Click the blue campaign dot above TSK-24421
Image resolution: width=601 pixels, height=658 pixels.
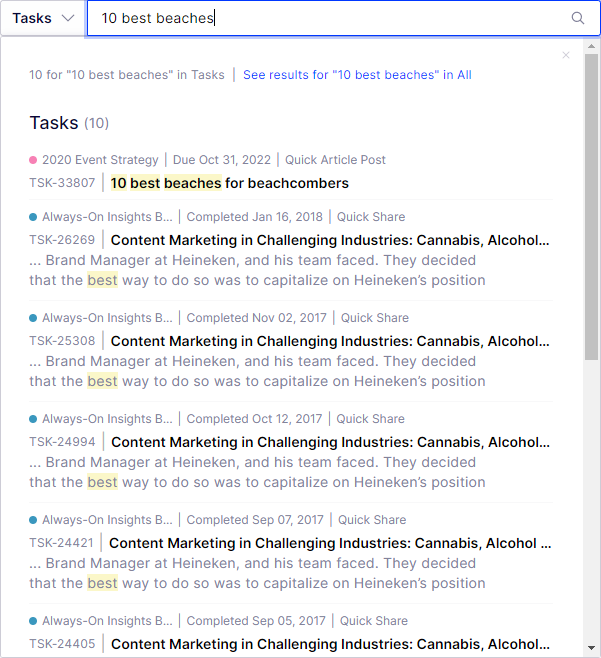coord(33,520)
